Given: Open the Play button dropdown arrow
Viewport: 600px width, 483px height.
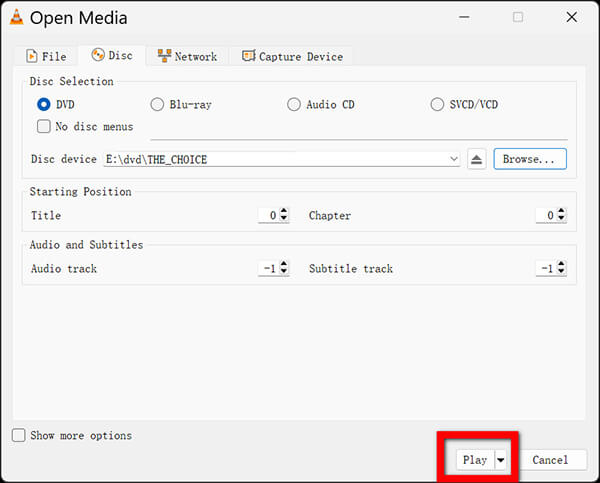Looking at the screenshot, I should 501,460.
